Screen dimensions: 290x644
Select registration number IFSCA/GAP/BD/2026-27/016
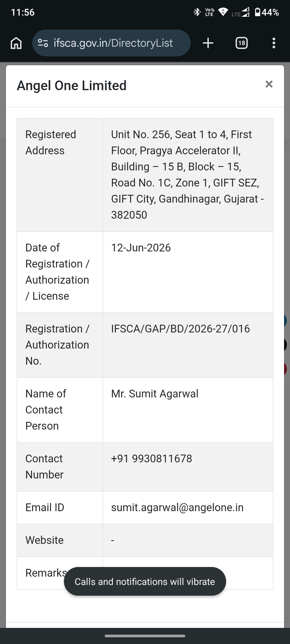pyautogui.click(x=180, y=329)
